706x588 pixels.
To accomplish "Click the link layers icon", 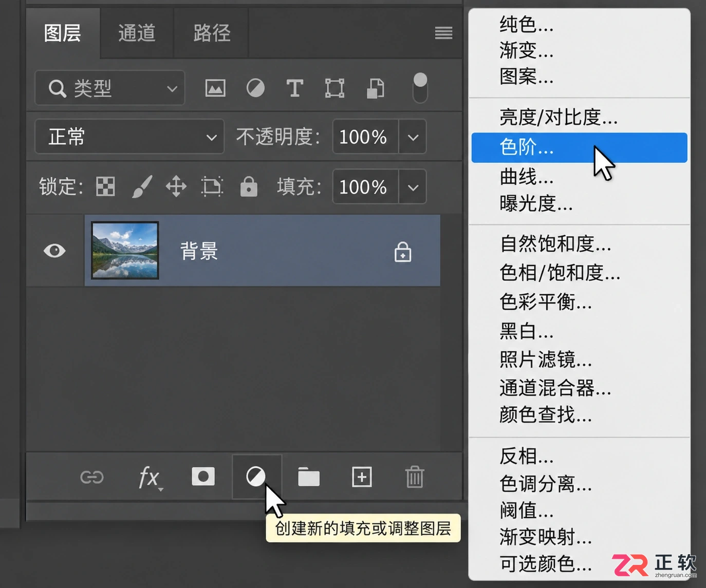I will click(92, 477).
